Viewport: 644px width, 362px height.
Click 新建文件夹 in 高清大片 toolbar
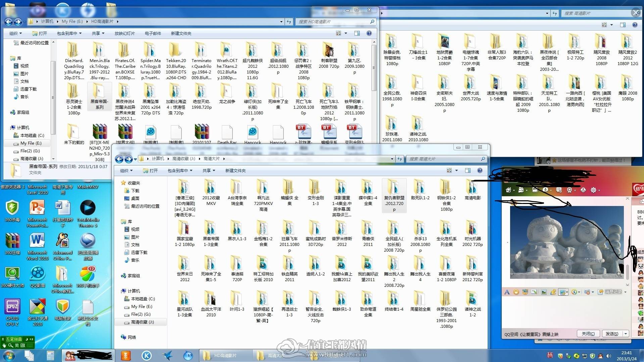(235, 170)
